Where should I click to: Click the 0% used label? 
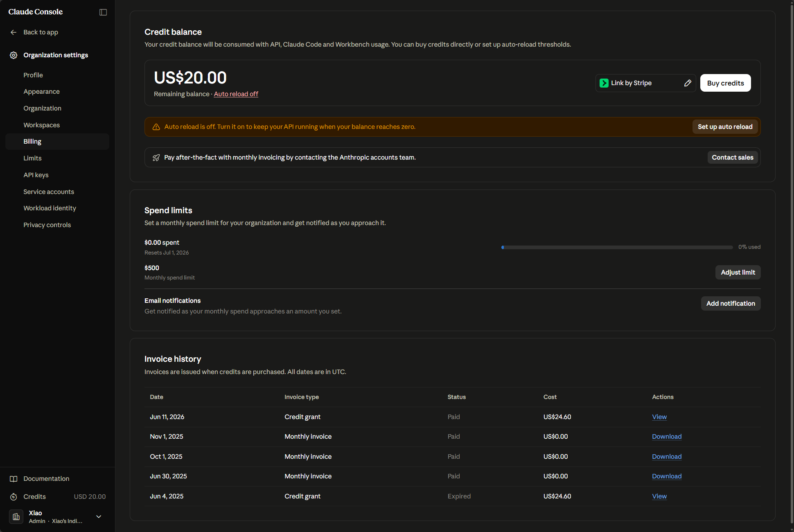(749, 247)
